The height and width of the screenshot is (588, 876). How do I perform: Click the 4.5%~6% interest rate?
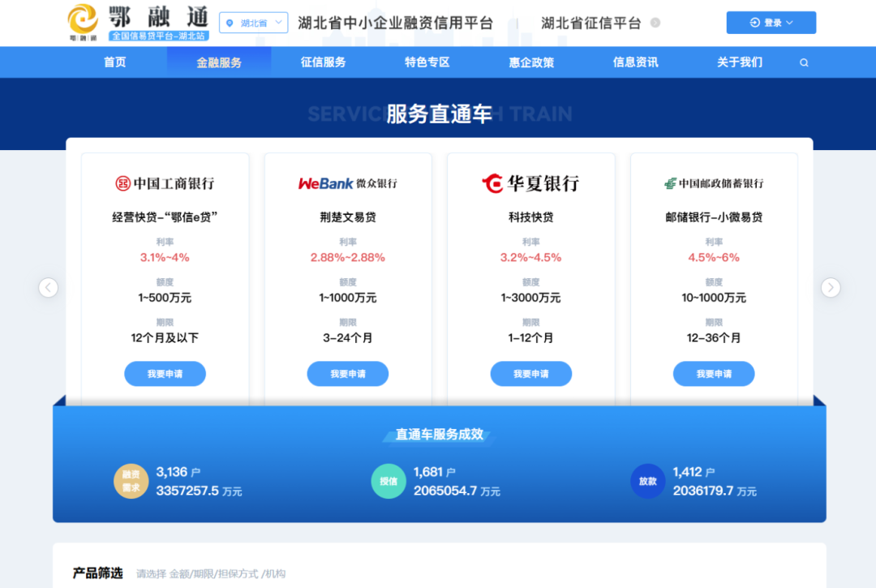click(714, 257)
